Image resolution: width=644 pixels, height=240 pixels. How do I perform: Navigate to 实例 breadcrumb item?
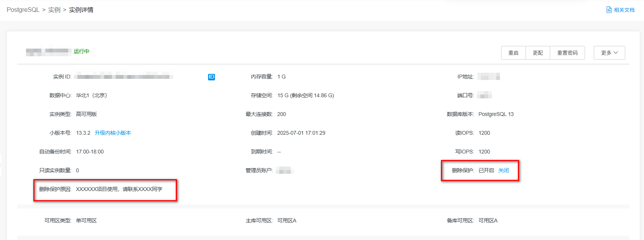(54, 10)
